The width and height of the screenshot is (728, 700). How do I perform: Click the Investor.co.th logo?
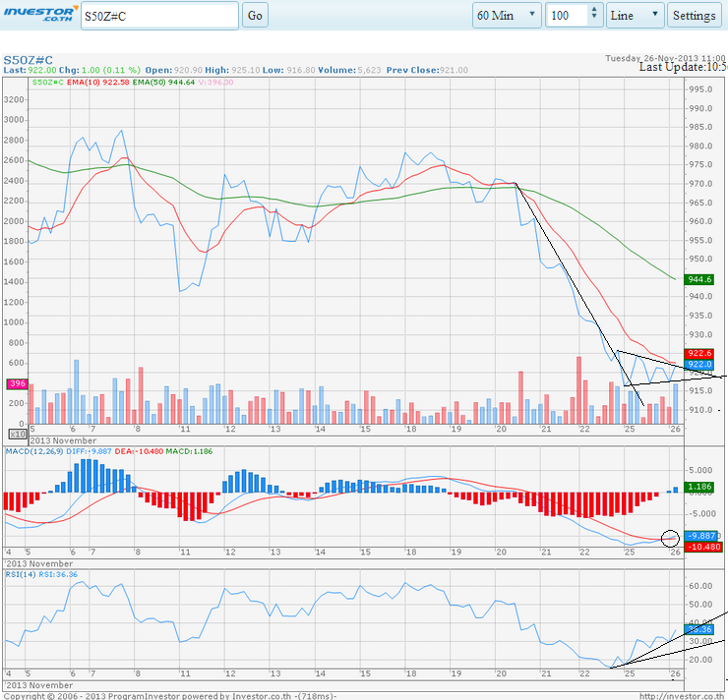pos(37,15)
